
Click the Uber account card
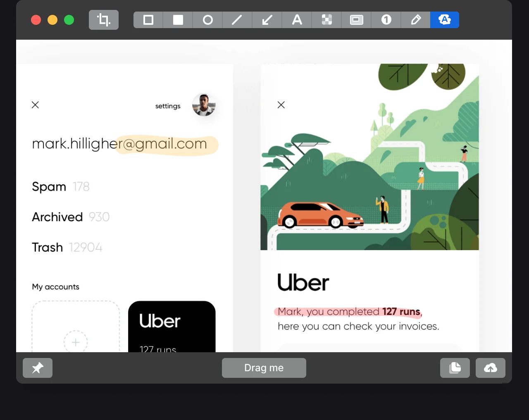(172, 327)
